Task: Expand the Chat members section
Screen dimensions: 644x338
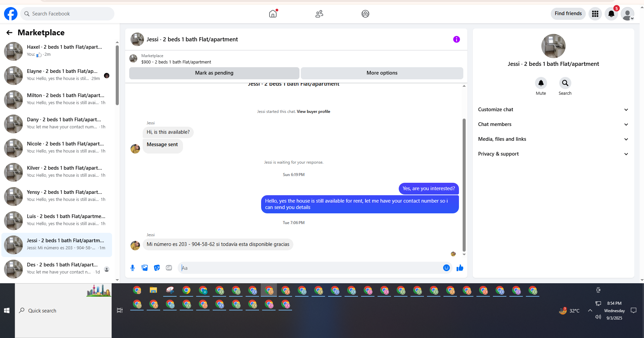Action: click(x=553, y=124)
